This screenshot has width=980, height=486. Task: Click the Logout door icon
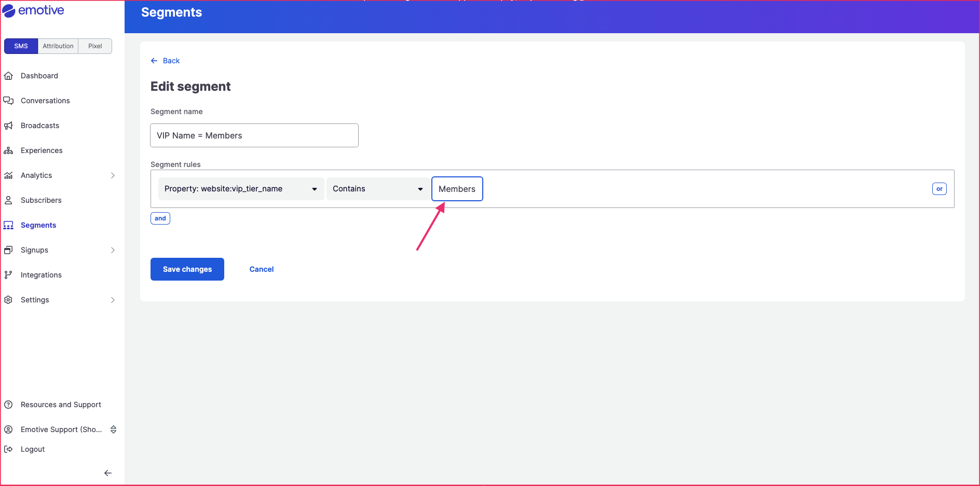pyautogui.click(x=8, y=449)
